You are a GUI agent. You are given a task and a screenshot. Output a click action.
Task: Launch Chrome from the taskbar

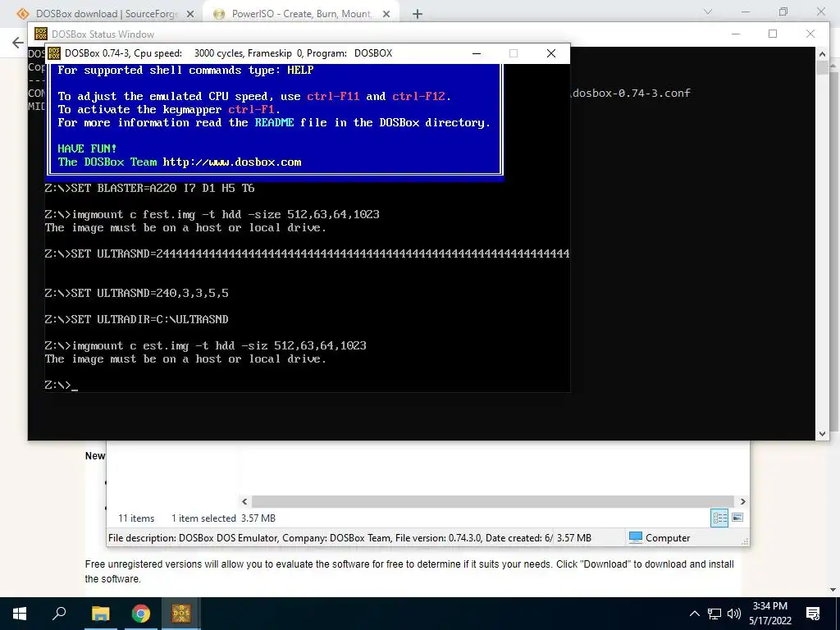pyautogui.click(x=140, y=614)
